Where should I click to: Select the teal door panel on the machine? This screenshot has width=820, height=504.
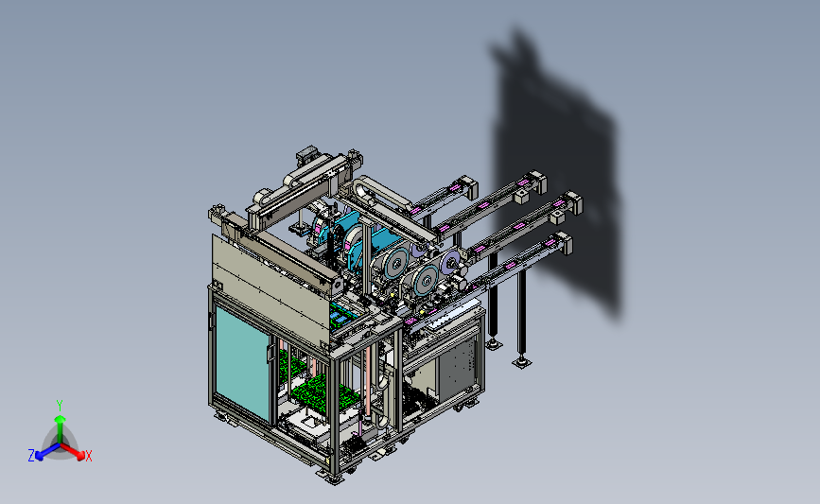[x=241, y=363]
